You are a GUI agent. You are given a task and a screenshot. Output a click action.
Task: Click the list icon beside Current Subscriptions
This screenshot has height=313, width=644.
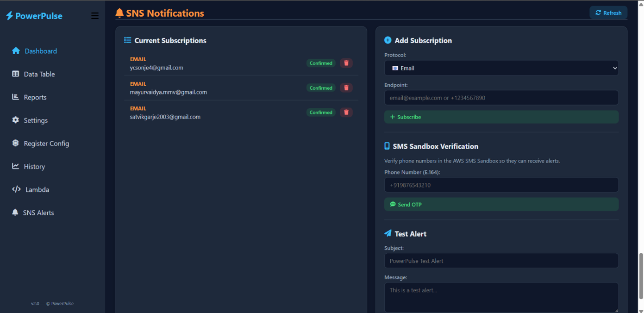[128, 40]
